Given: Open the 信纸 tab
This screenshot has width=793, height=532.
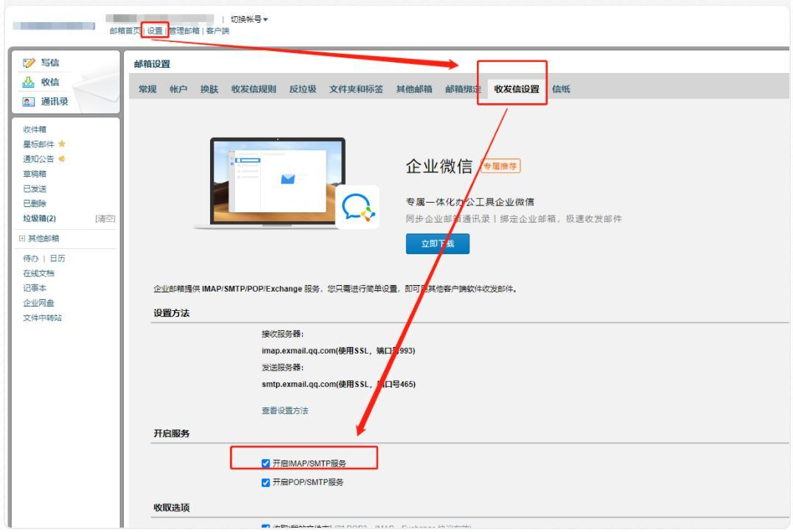Looking at the screenshot, I should pyautogui.click(x=562, y=89).
